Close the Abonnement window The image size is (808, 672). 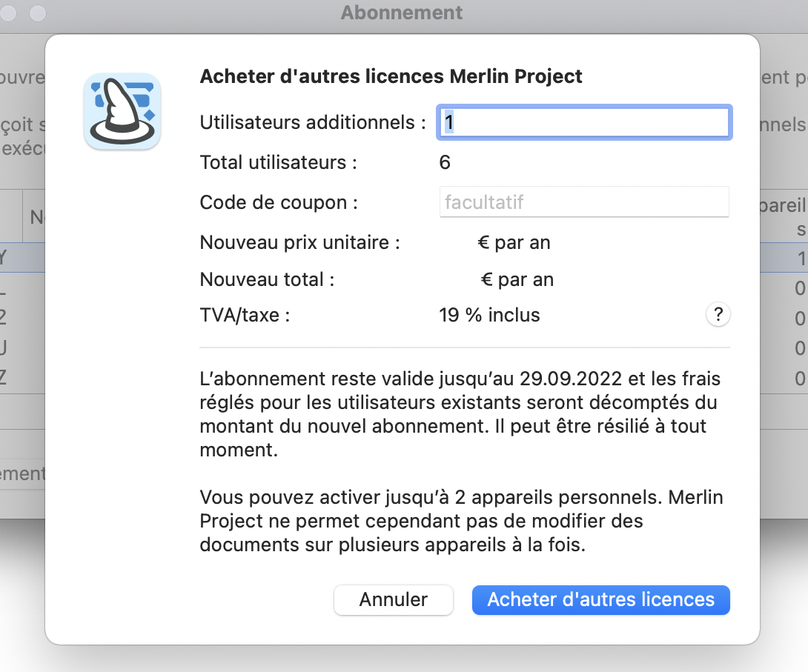click(x=8, y=13)
